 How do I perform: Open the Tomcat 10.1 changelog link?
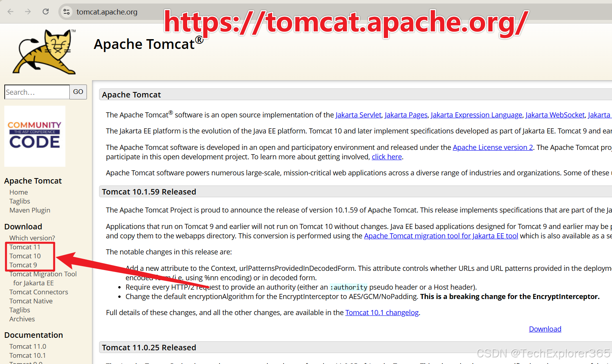coord(382,312)
